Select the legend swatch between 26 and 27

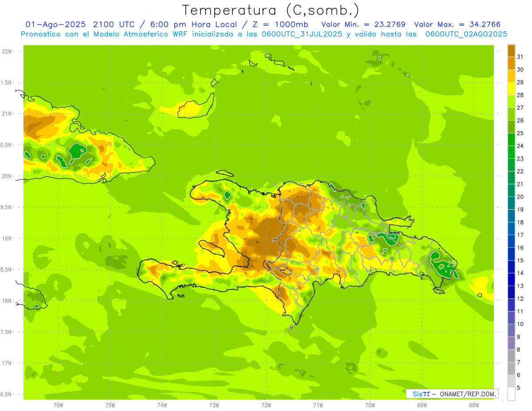pyautogui.click(x=511, y=114)
